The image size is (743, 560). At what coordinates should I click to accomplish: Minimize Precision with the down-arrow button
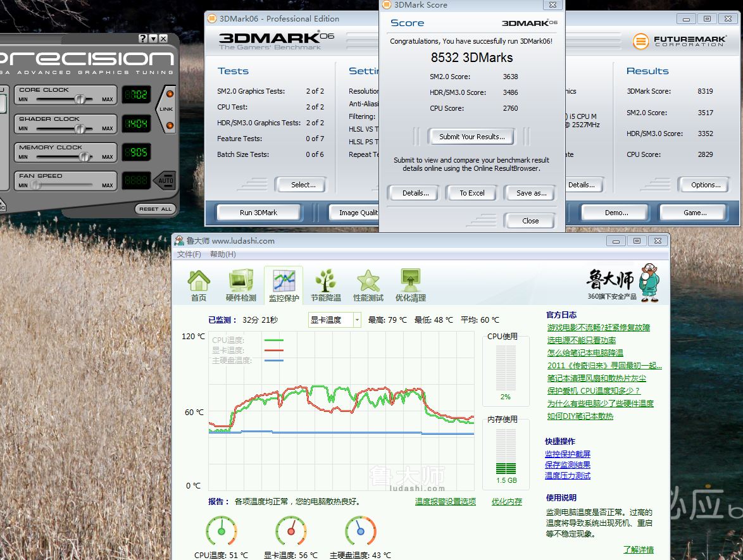pyautogui.click(x=153, y=39)
